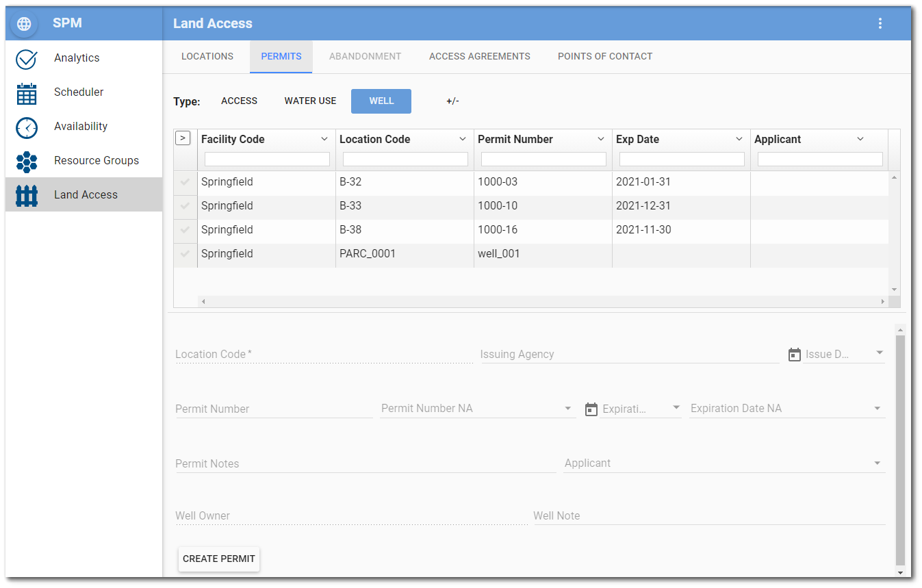
Task: Click the Facility Code filter box
Action: 267,159
